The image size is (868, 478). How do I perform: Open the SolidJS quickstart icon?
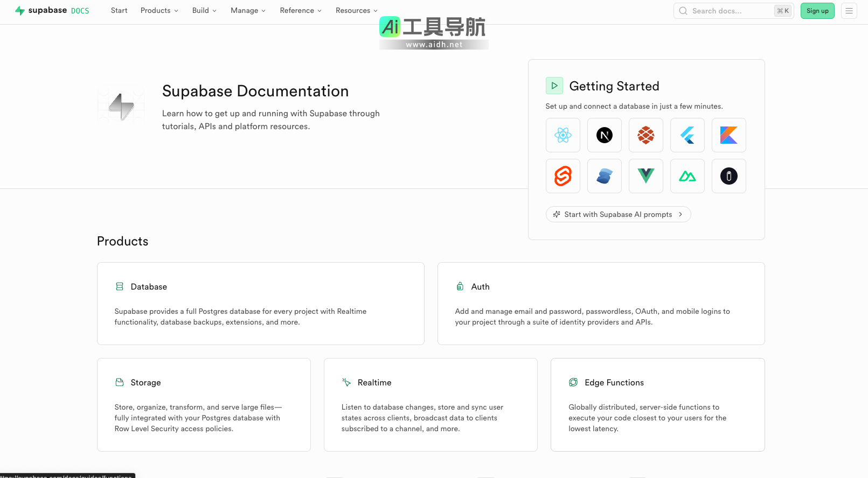click(604, 176)
